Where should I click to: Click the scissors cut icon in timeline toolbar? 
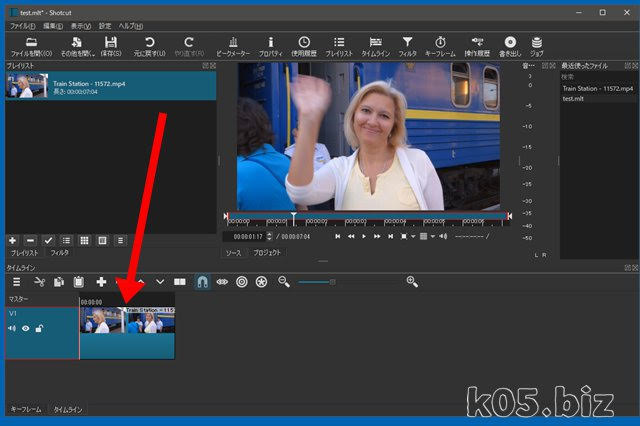coord(39,283)
